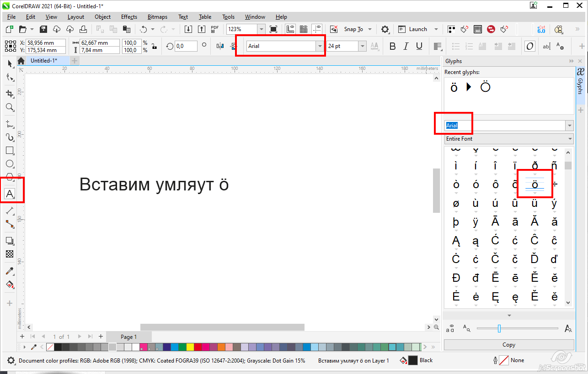Click the Publish to PDF icon

[214, 29]
